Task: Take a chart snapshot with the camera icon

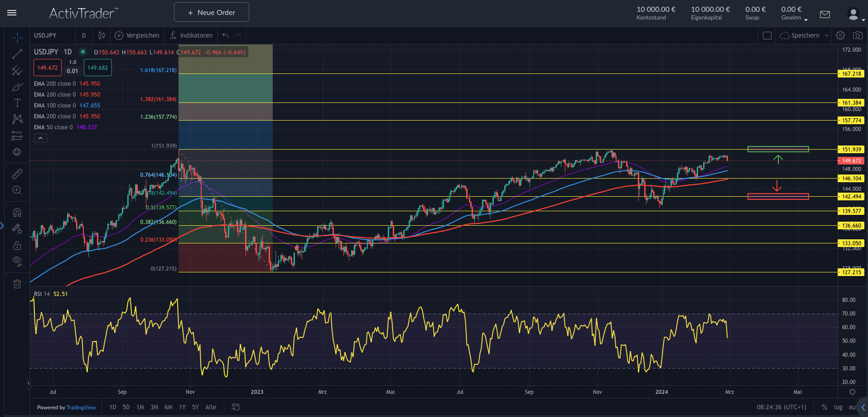Action: click(x=858, y=35)
